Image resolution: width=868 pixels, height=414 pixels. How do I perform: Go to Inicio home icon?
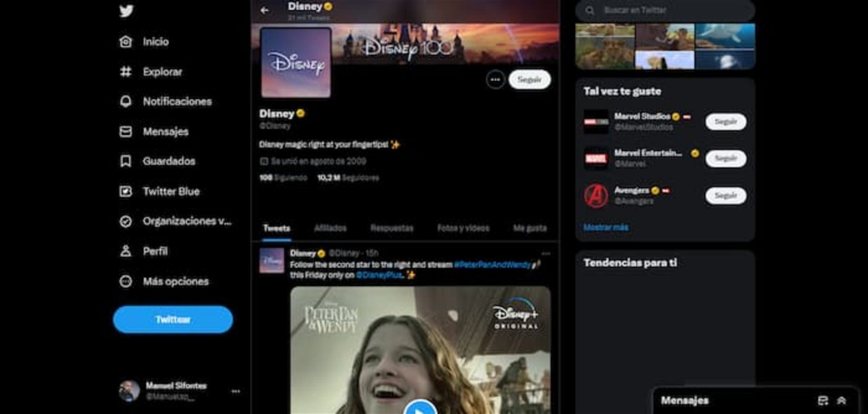click(125, 42)
